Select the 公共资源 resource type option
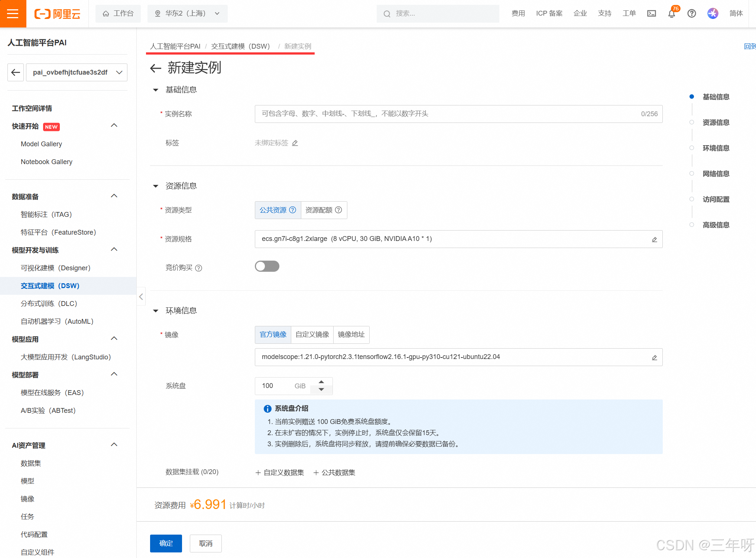The image size is (756, 558). point(278,210)
